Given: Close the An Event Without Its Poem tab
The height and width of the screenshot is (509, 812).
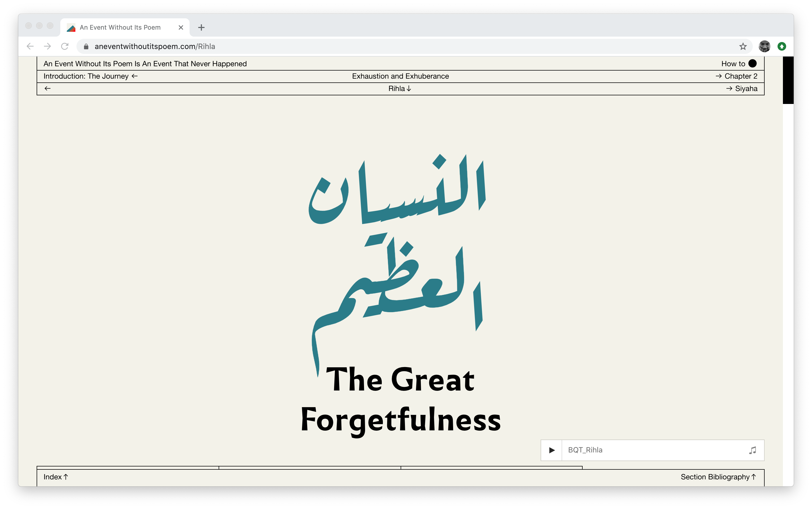Looking at the screenshot, I should pos(181,27).
